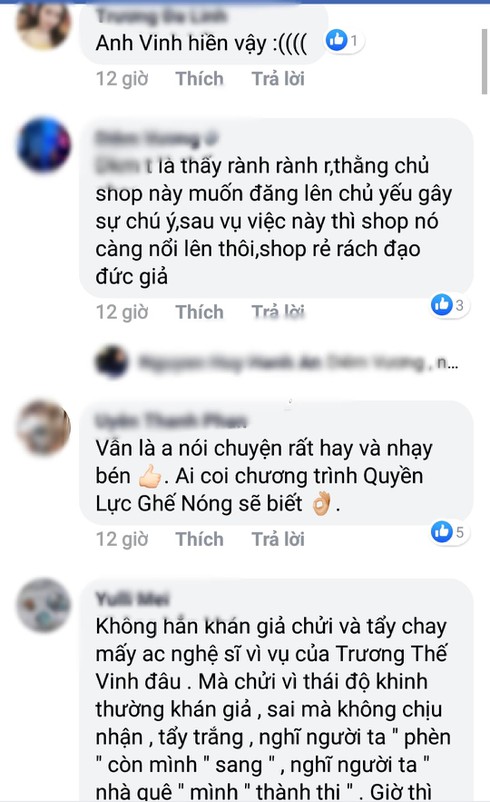Viewport: 490px width, 802px height.
Task: Click blurred commenter name above 'Vẫn là a nói'
Action: tap(171, 420)
